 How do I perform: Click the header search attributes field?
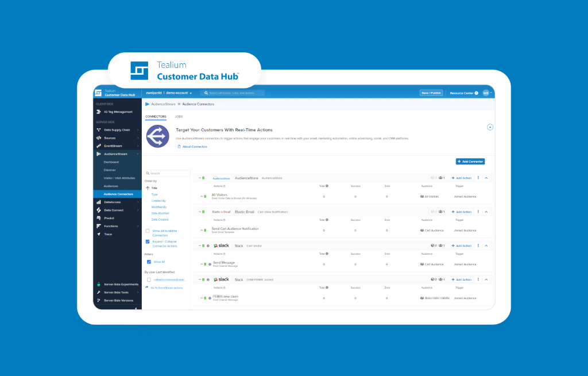click(233, 93)
